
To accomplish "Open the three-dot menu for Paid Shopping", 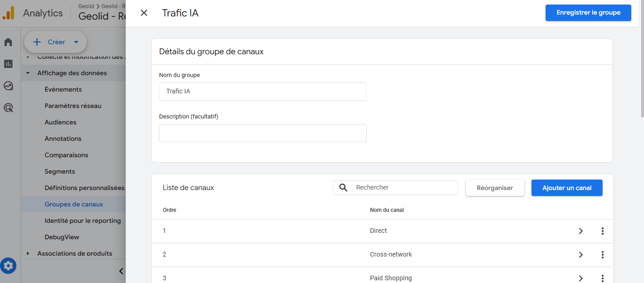I will (x=603, y=277).
